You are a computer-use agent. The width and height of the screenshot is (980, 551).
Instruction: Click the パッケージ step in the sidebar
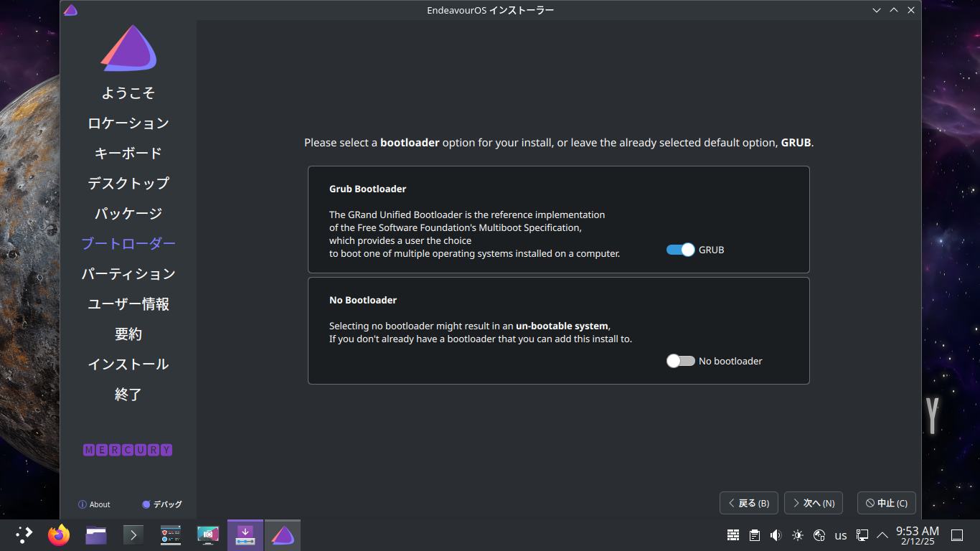click(x=128, y=213)
